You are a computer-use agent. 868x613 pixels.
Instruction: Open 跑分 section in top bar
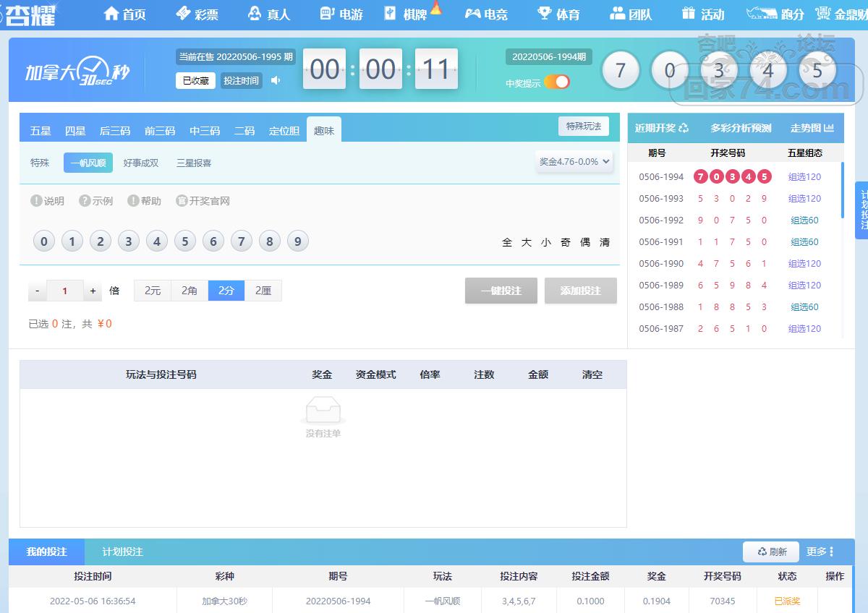pos(775,14)
